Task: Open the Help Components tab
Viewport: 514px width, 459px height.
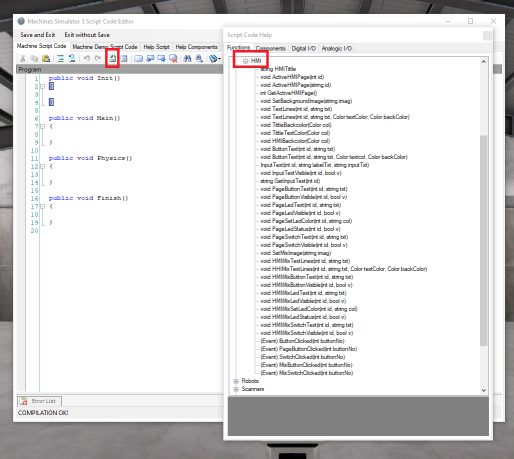Action: [x=196, y=47]
